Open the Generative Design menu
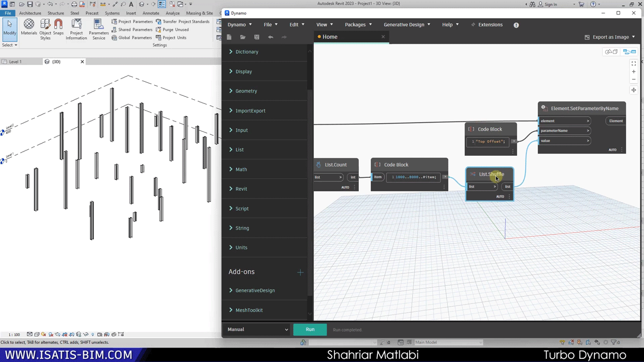Image resolution: width=644 pixels, height=362 pixels. point(407,25)
